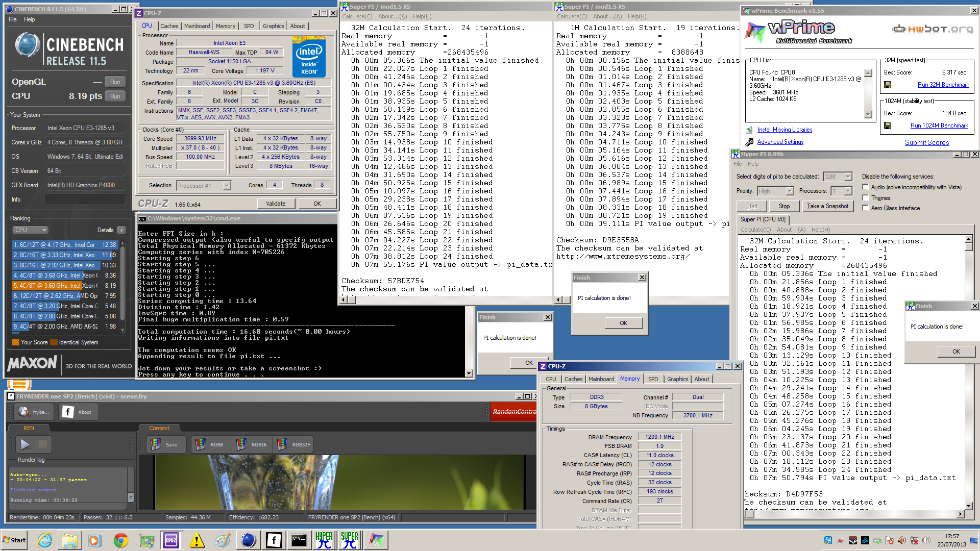Save render as RGB32F in Fryrender
This screenshot has width=980, height=551.
pyautogui.click(x=293, y=444)
